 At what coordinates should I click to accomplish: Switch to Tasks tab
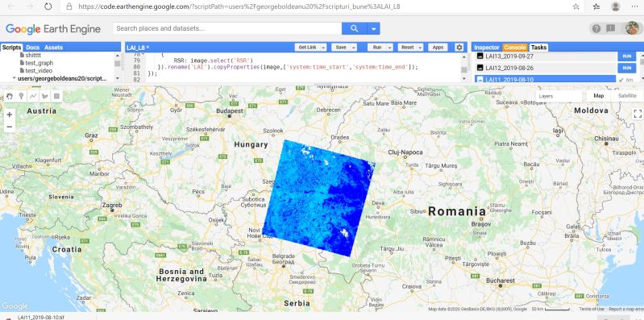(538, 48)
